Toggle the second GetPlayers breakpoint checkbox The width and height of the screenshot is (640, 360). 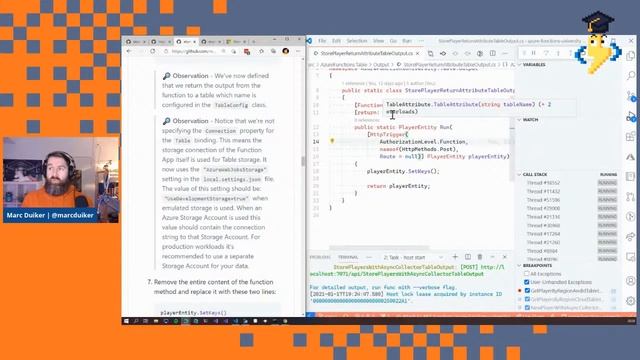click(527, 299)
